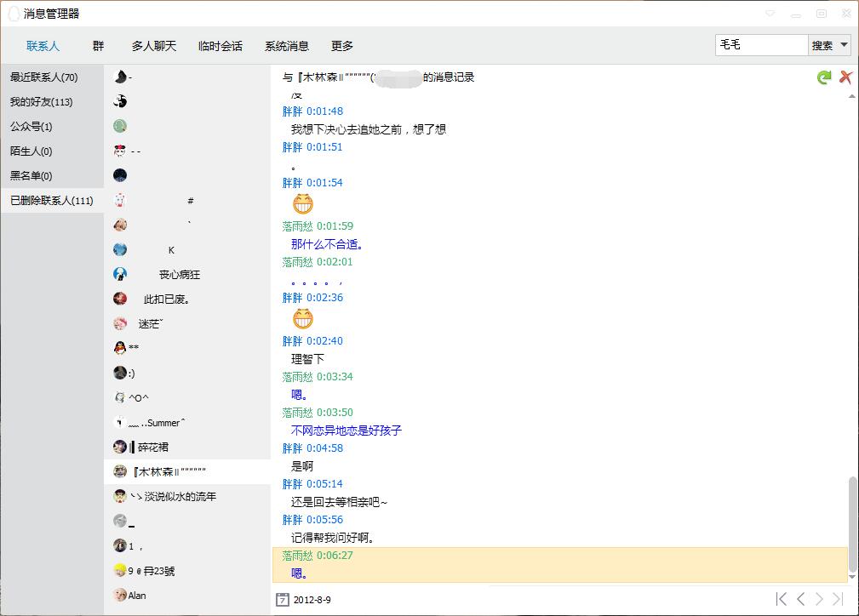This screenshot has height=616, width=859.
Task: Click the avatar beside 迷茫
Action: [120, 323]
